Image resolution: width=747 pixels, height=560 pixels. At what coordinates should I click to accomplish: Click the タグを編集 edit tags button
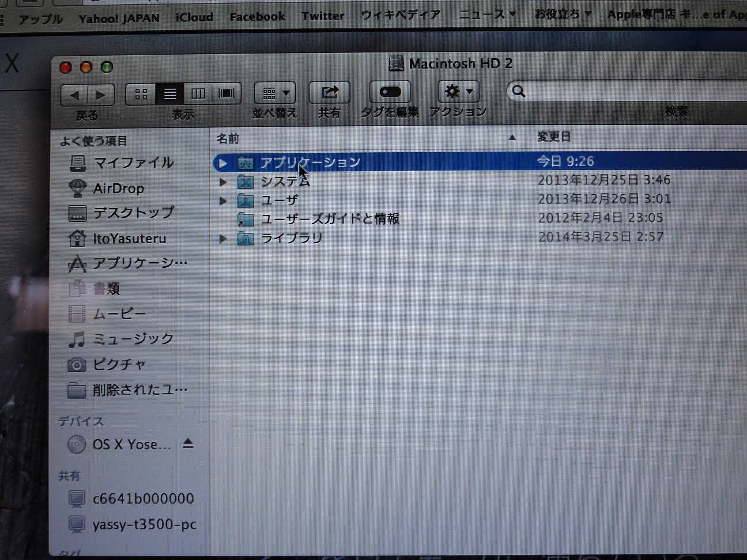click(390, 92)
